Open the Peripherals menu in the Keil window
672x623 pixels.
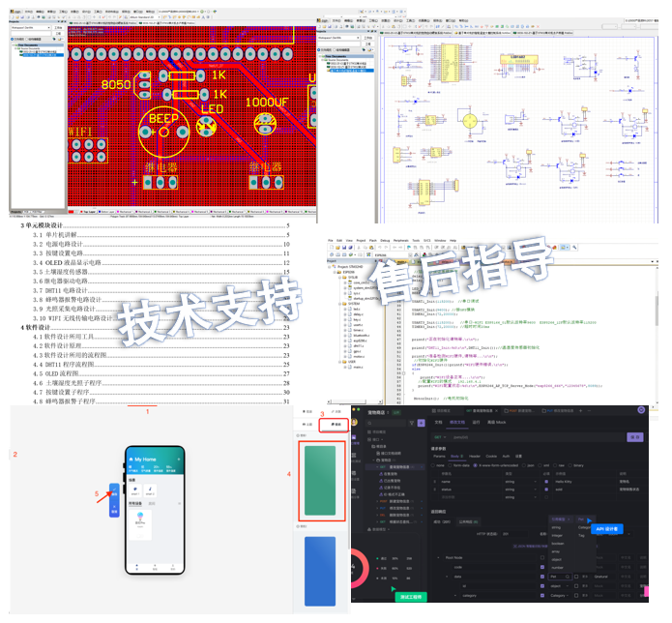click(400, 241)
